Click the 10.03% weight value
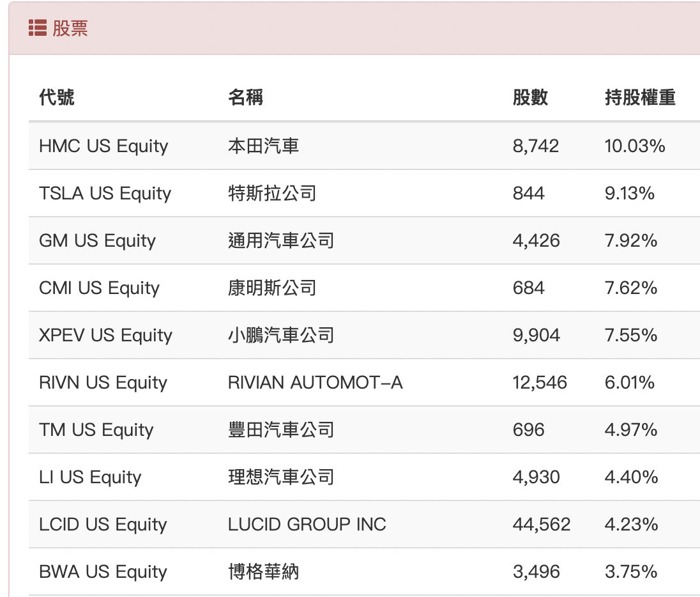The width and height of the screenshot is (700, 597). click(x=635, y=146)
